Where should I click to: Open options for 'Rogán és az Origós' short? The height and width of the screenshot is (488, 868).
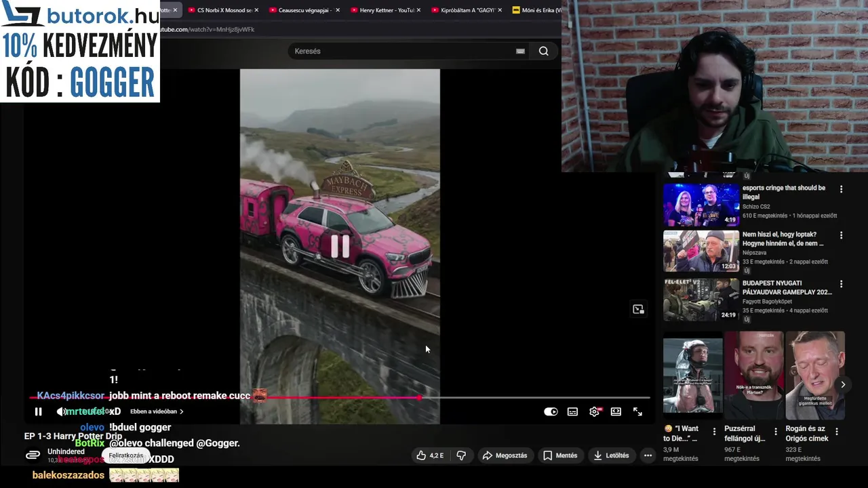tap(836, 431)
